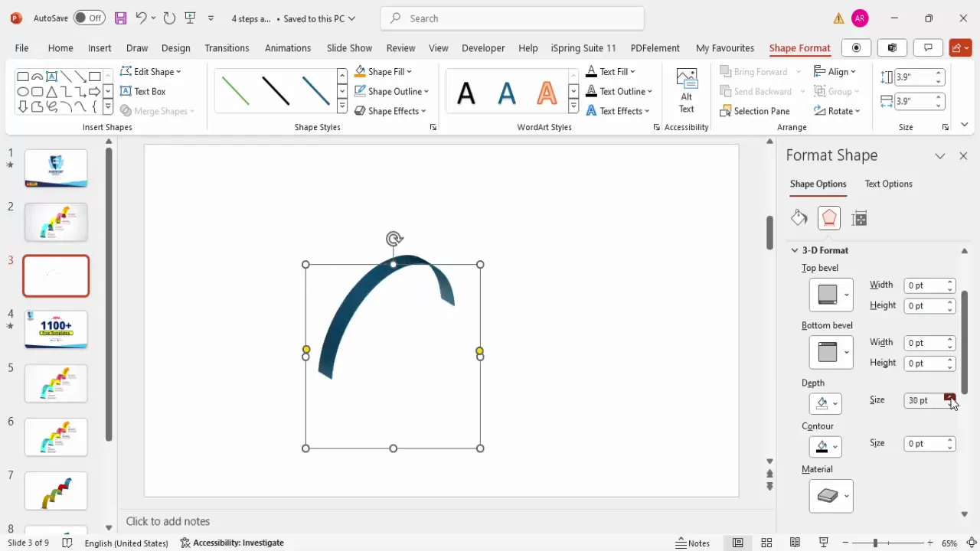Click the Alt Text icon
The width and height of the screenshot is (980, 551).
(687, 90)
